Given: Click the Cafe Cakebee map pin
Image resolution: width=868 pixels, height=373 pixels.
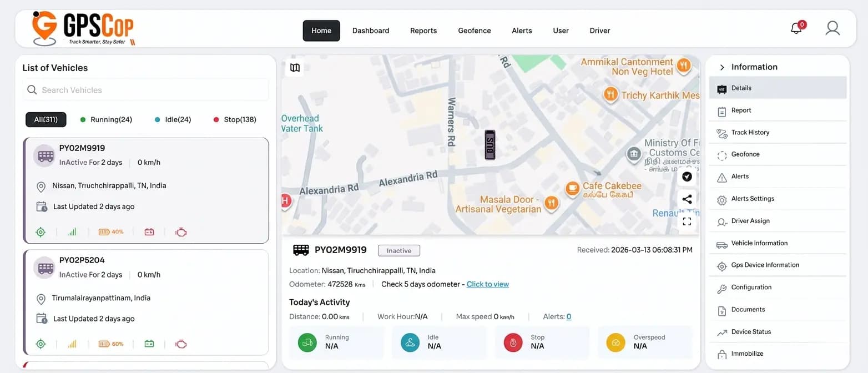Looking at the screenshot, I should point(572,189).
